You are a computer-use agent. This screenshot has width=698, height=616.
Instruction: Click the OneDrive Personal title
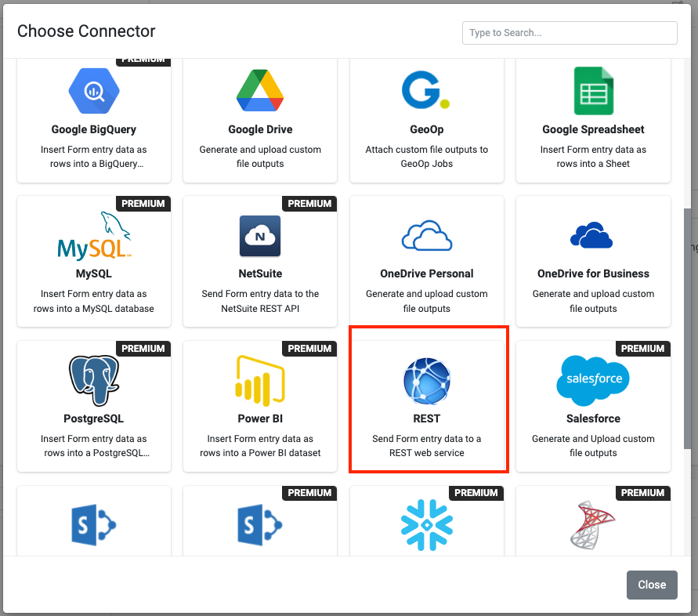pyautogui.click(x=426, y=274)
